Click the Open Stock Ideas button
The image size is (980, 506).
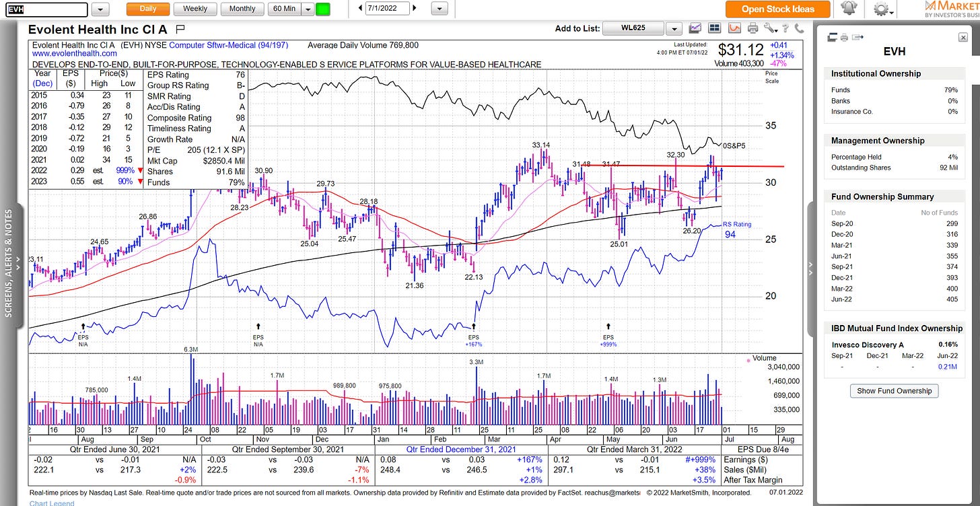pyautogui.click(x=777, y=9)
